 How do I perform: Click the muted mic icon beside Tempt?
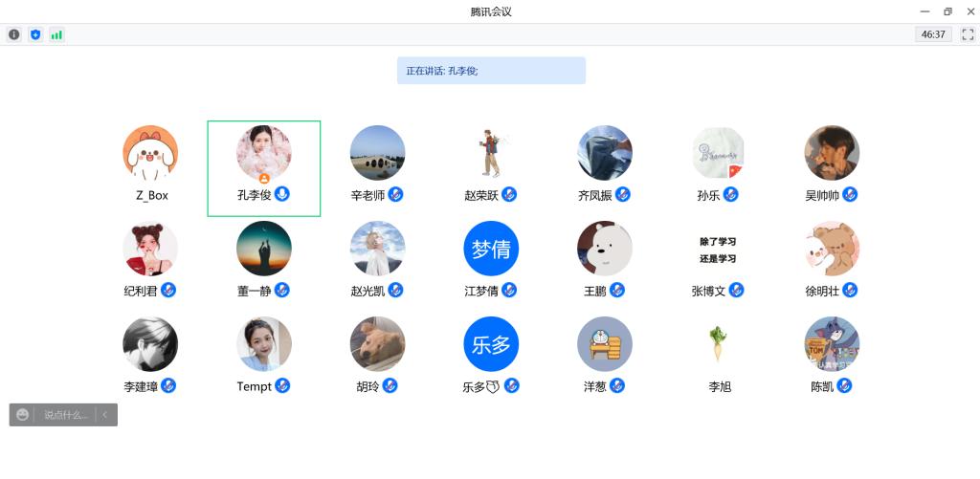click(282, 385)
